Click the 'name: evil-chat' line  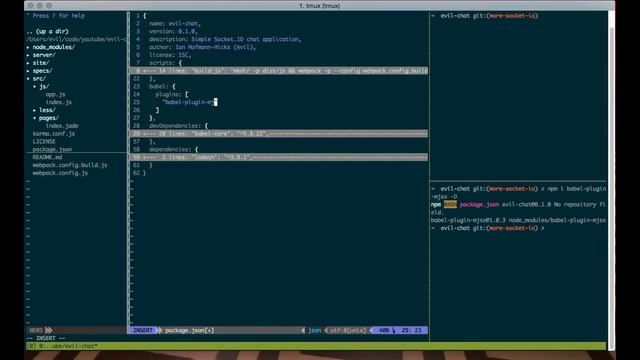click(175, 24)
